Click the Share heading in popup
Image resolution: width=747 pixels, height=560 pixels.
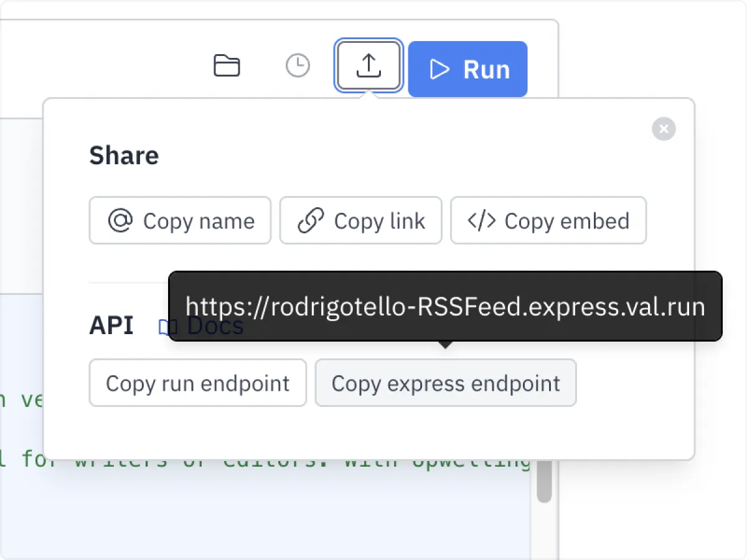(124, 156)
